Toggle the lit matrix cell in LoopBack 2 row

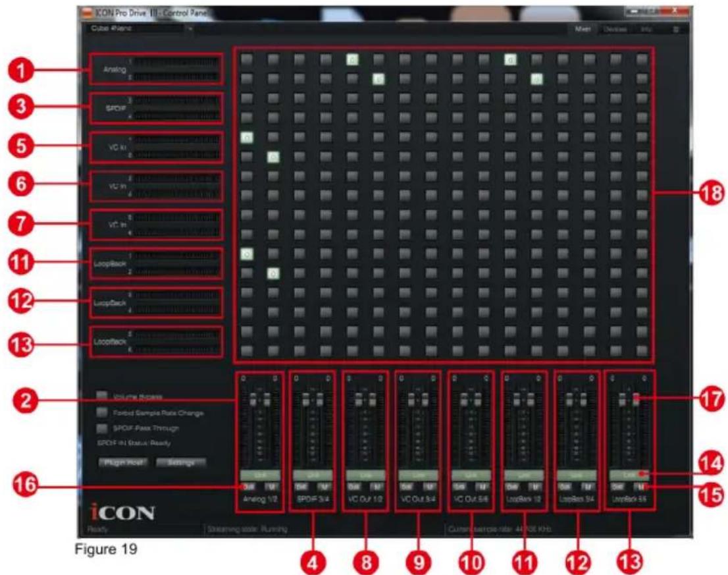[x=273, y=273]
